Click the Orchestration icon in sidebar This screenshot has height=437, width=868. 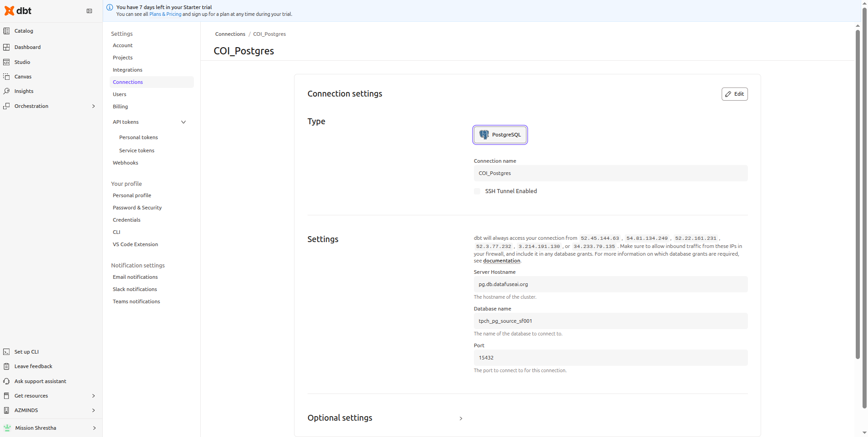coord(6,106)
